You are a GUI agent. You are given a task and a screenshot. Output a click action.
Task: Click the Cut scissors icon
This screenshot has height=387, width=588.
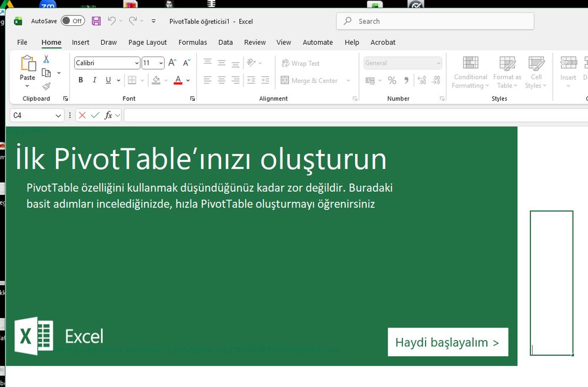(46, 59)
